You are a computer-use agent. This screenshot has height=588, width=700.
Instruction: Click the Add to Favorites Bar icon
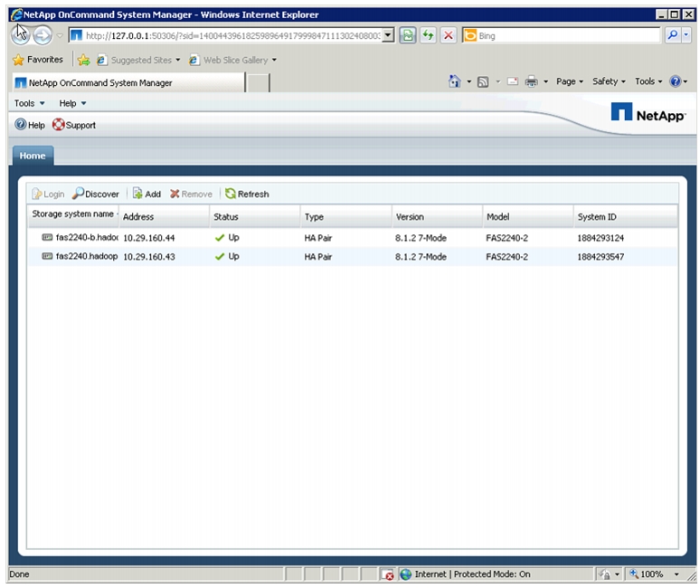83,60
